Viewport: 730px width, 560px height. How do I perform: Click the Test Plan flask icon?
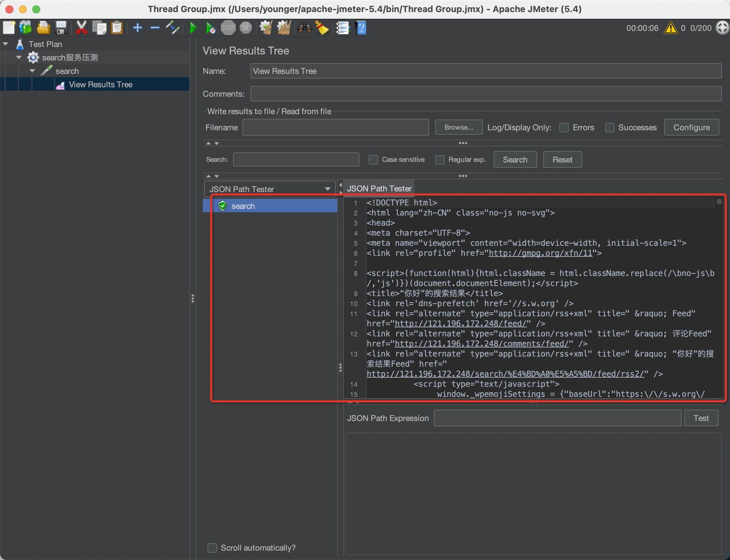(20, 44)
